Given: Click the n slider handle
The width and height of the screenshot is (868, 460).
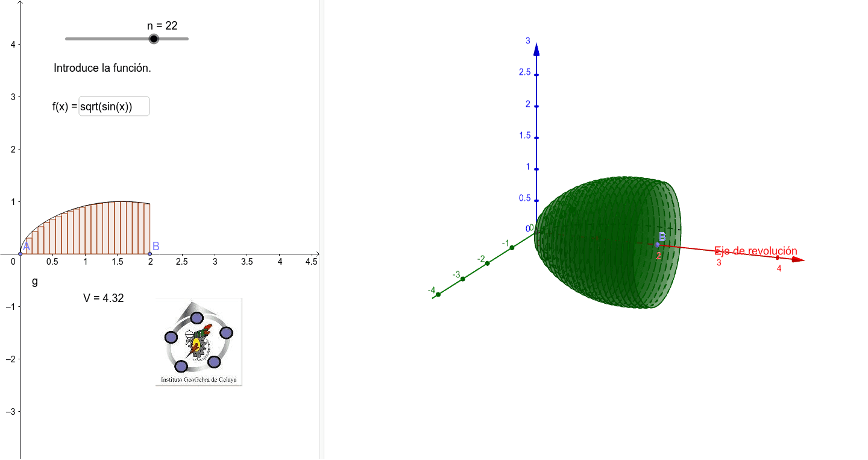Looking at the screenshot, I should 154,39.
